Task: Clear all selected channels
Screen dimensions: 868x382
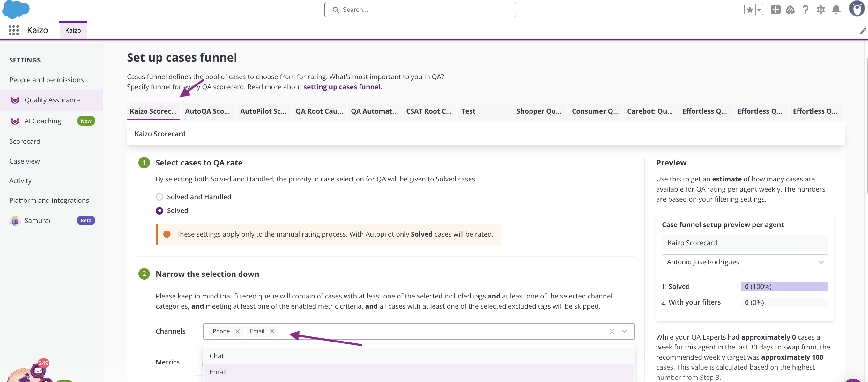Action: pyautogui.click(x=612, y=332)
